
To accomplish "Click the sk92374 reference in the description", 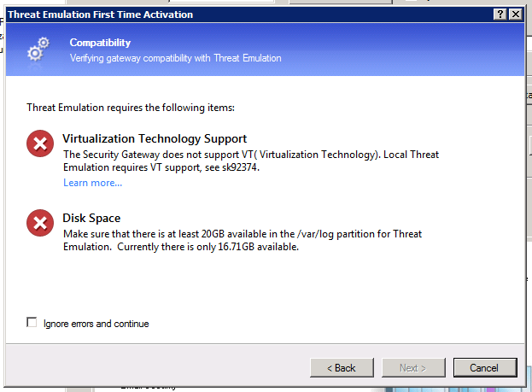I will click(x=241, y=167).
